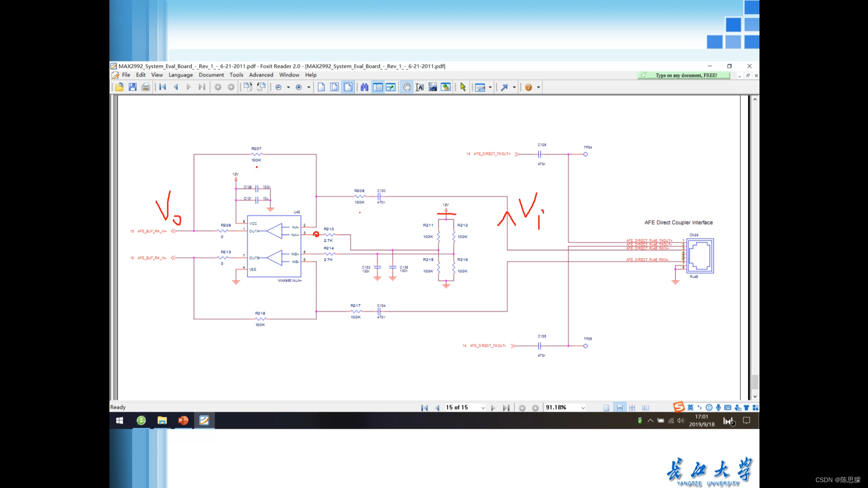Open the 91.18% zoom level dropdown
Viewport: 868px width, 488px height.
coord(583,408)
